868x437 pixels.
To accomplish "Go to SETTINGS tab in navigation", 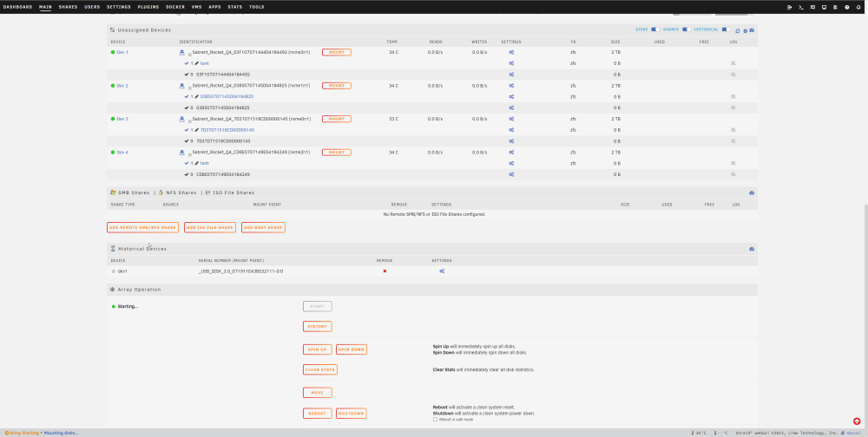I will tap(118, 7).
